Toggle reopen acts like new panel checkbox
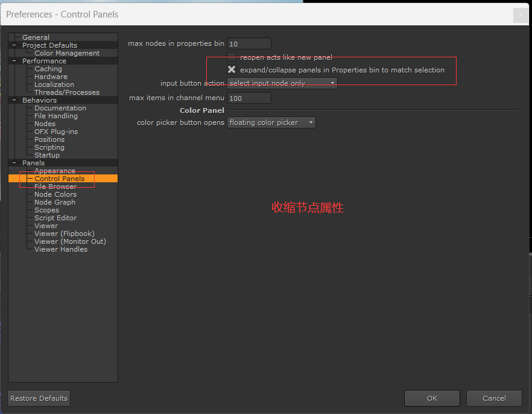The width and height of the screenshot is (532, 414). (x=232, y=57)
